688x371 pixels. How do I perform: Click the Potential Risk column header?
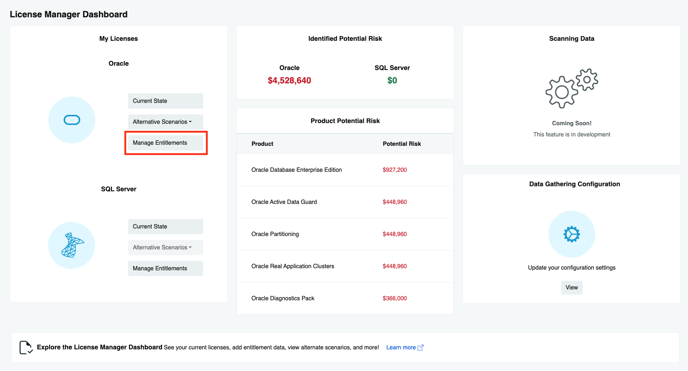pos(401,144)
